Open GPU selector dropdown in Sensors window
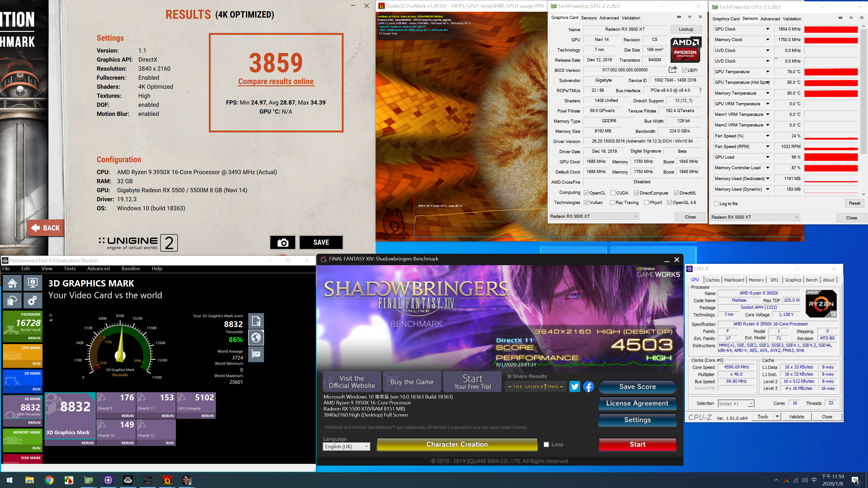The width and height of the screenshot is (868, 488). tap(755, 217)
